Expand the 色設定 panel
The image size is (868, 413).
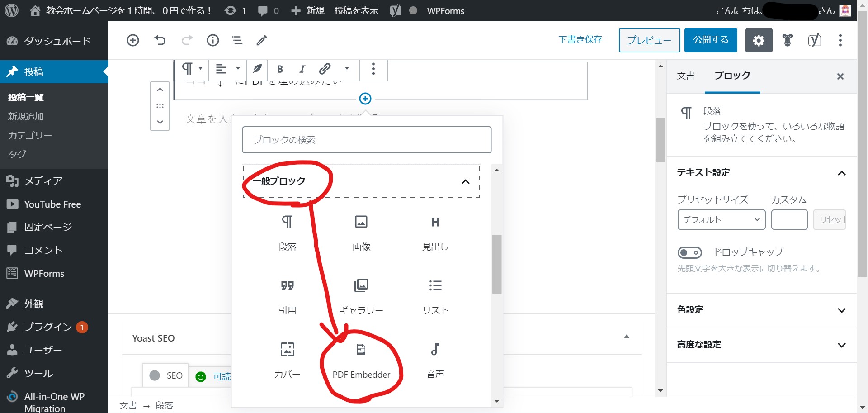[762, 310]
